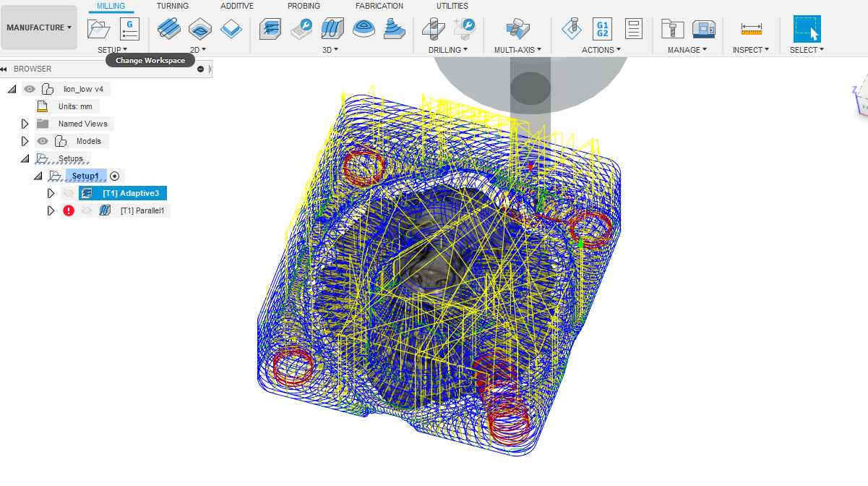
Task: Choose the 3D Adaptive Clearing tool
Action: pyautogui.click(x=270, y=29)
